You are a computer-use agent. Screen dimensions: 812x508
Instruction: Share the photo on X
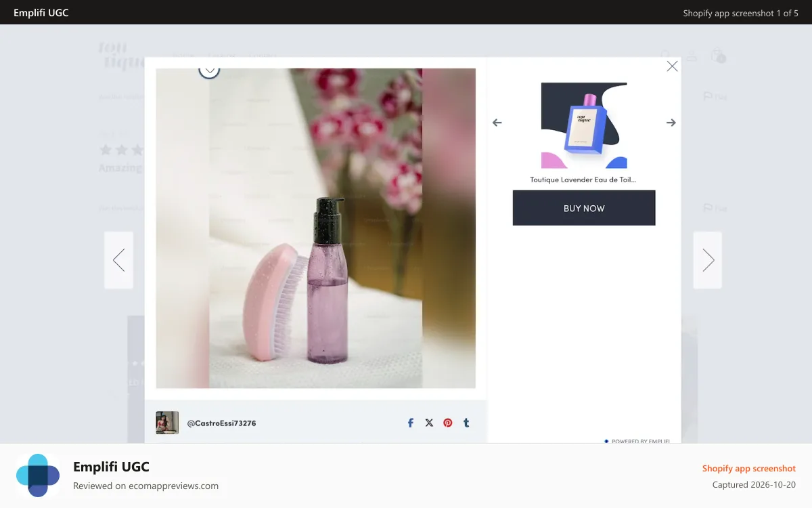click(429, 423)
